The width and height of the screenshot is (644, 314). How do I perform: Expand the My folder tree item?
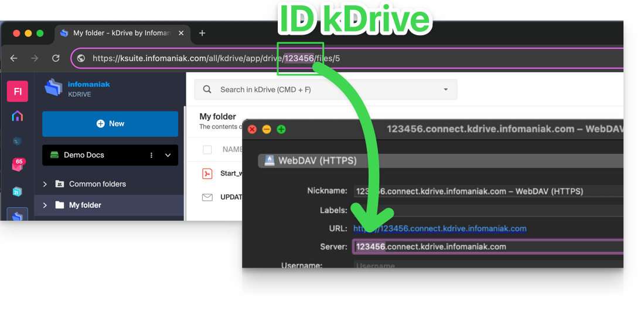tap(45, 205)
